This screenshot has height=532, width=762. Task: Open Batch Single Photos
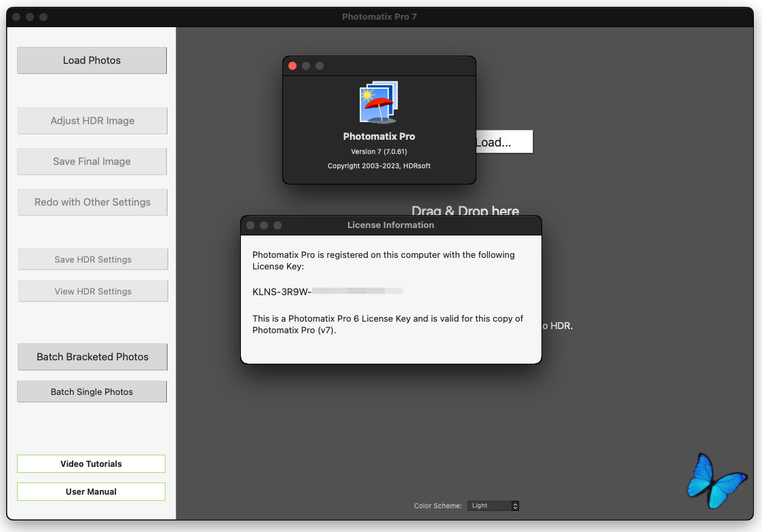(92, 392)
